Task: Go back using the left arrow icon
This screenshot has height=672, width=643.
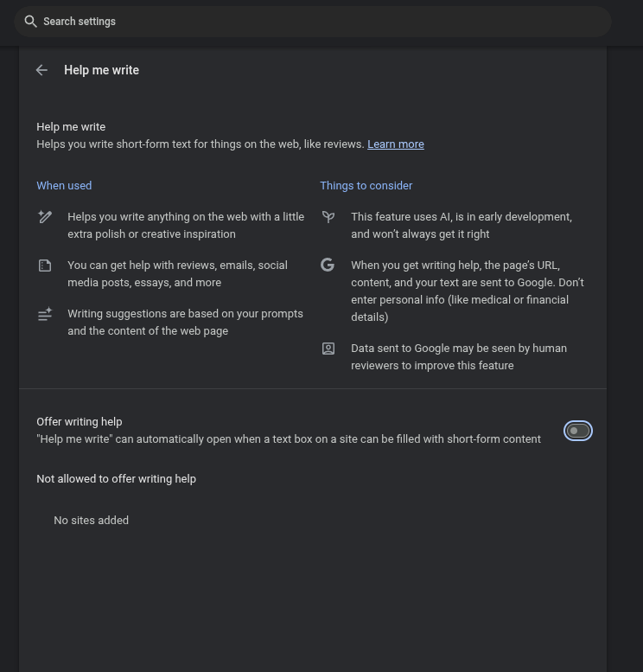Action: [x=41, y=70]
